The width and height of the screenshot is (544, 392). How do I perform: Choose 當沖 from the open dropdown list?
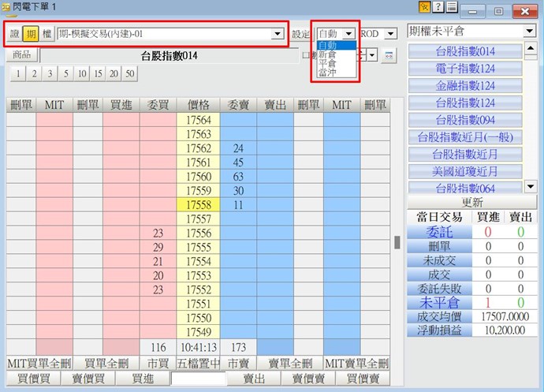[327, 73]
